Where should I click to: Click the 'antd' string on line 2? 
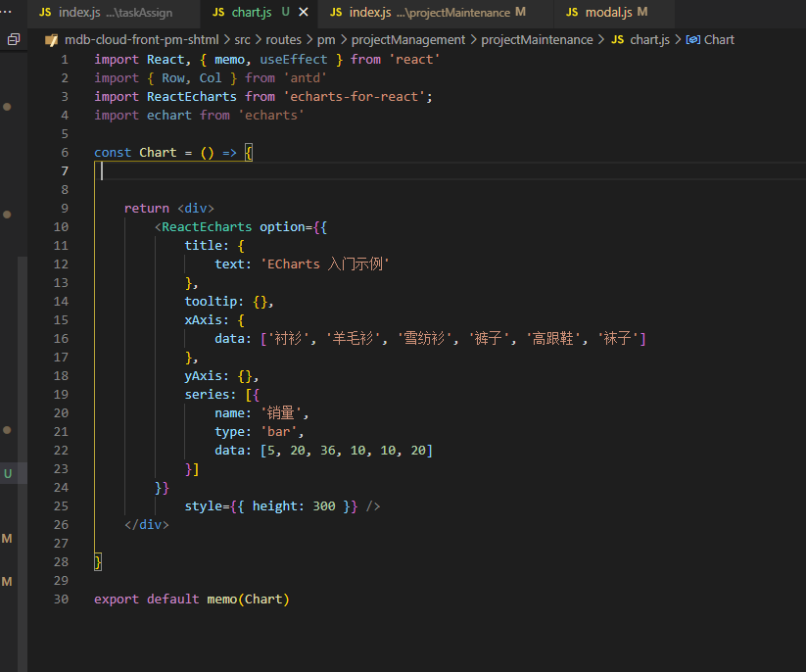coord(306,78)
